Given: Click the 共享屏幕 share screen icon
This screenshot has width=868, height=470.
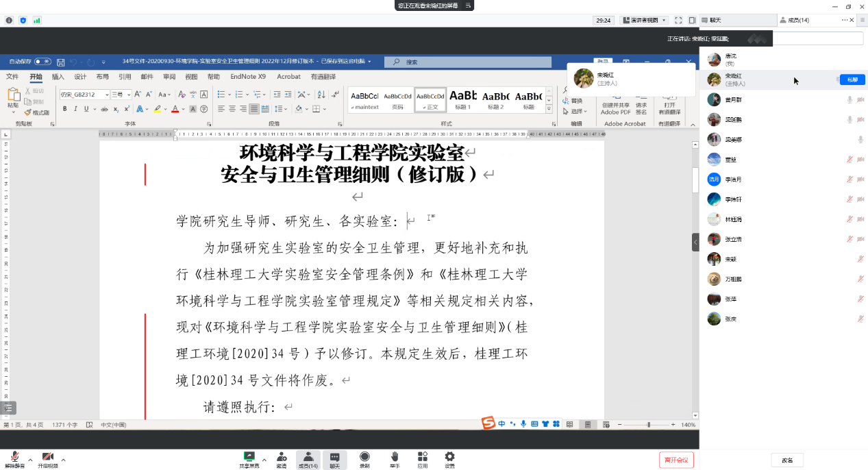Looking at the screenshot, I should click(249, 458).
